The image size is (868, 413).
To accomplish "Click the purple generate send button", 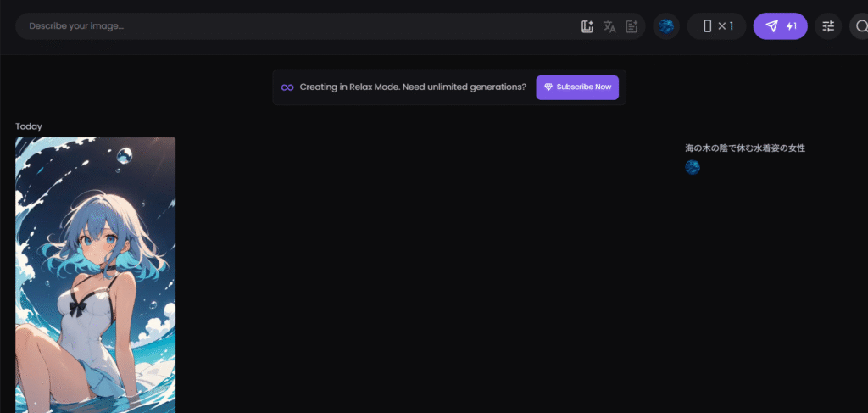I will [x=781, y=26].
